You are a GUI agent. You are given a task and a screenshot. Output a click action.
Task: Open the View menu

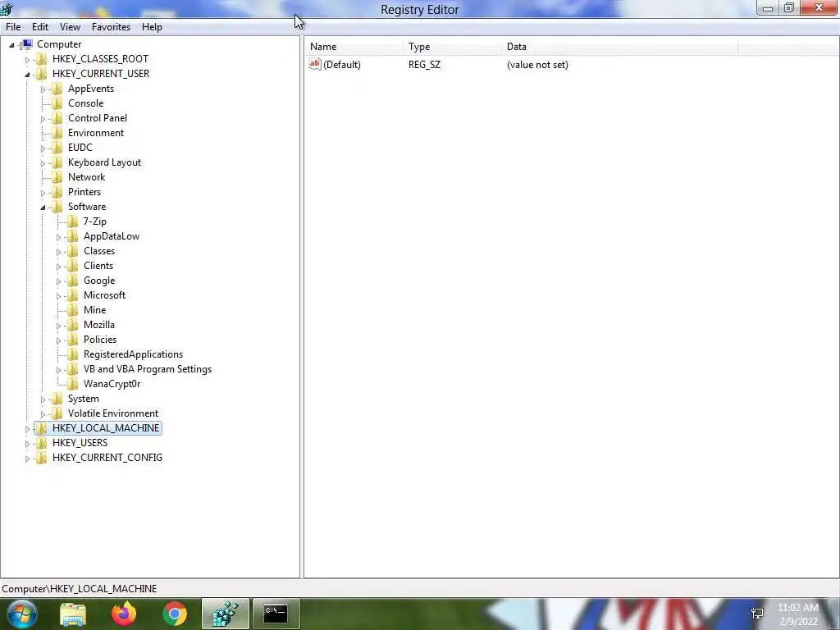pos(70,27)
